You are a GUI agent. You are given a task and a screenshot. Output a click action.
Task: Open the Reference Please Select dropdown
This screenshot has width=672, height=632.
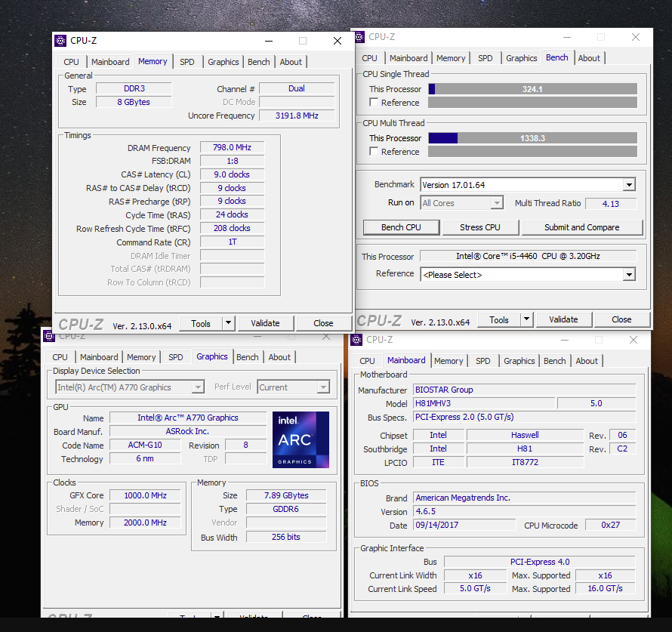(x=629, y=275)
